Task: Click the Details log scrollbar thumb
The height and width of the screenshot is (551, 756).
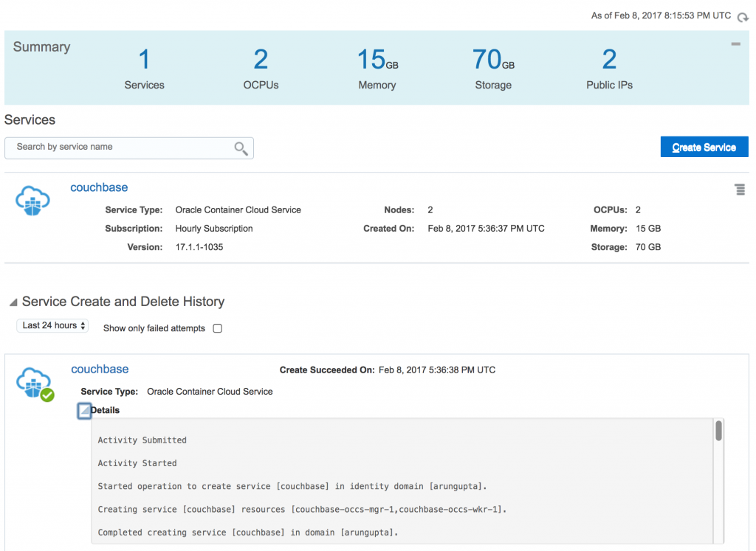Action: pos(718,431)
